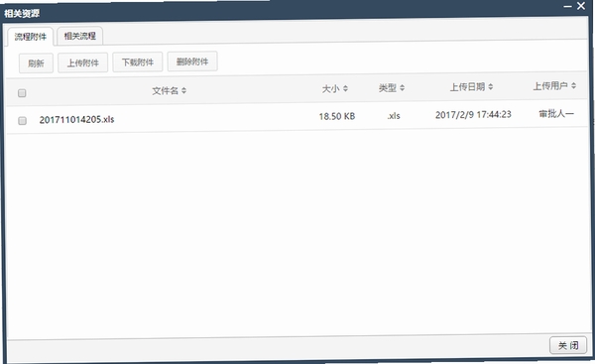Screen dimensions: 595x364
Task: Click the 18.50 KB size cell
Action: pos(337,116)
